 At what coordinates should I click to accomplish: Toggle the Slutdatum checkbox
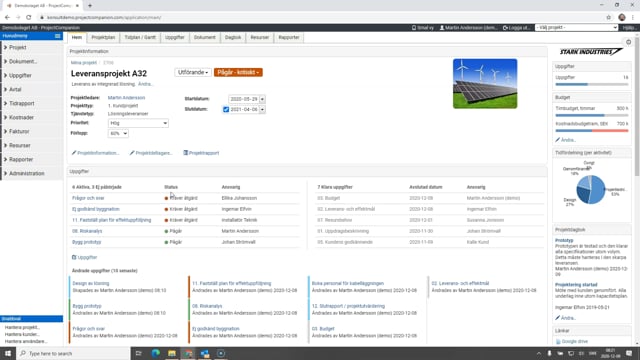point(226,109)
